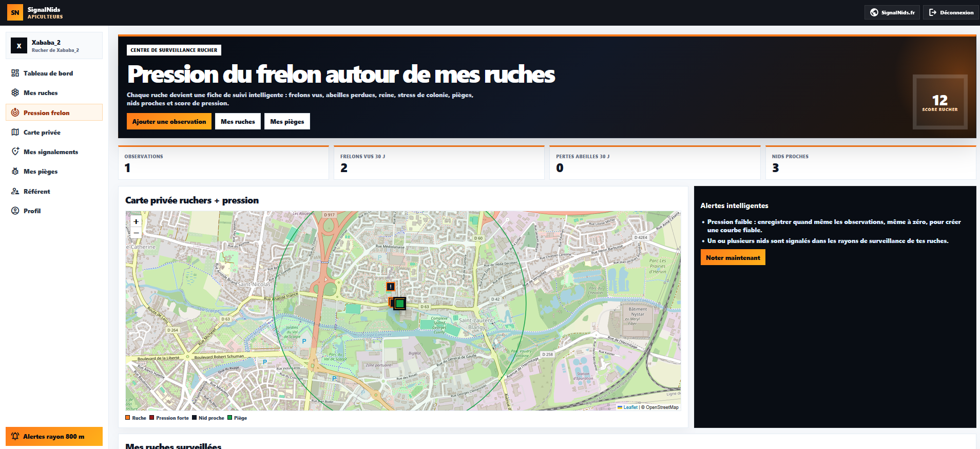Click 'Pression du frelon autour de mes ruches' title
This screenshot has height=449, width=980.
pos(341,74)
